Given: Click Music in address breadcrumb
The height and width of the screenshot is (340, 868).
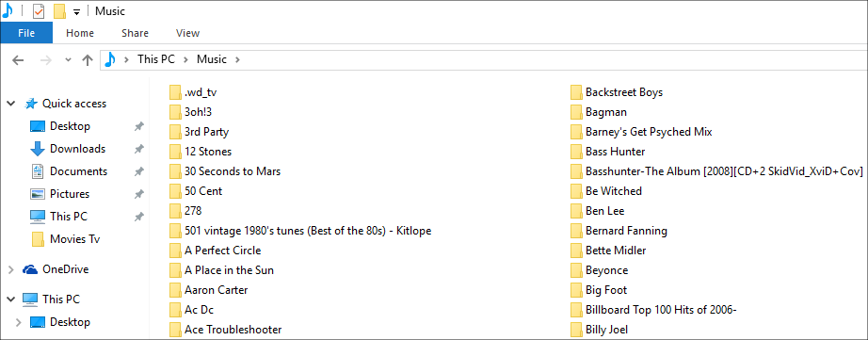Looking at the screenshot, I should 212,59.
